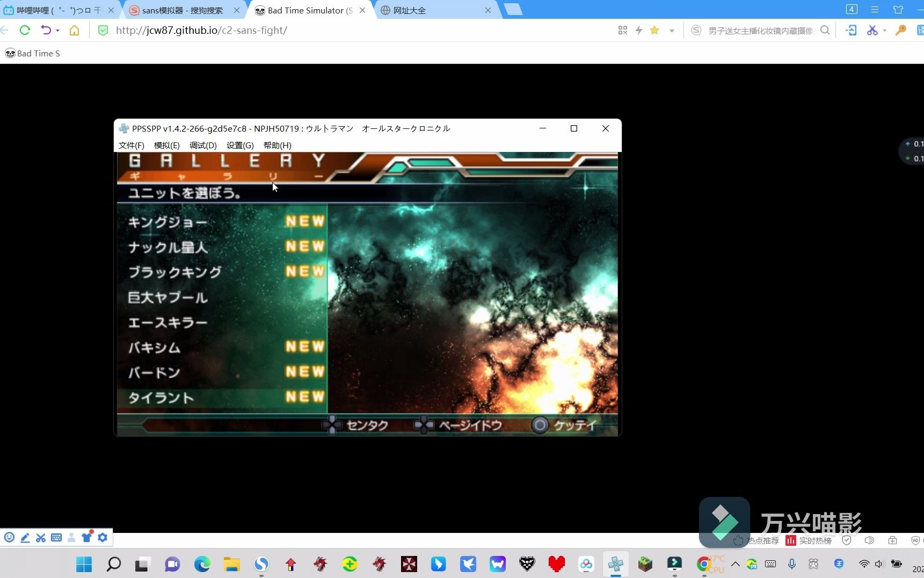Open the Minecraft grass block taskbar icon
Image resolution: width=924 pixels, height=578 pixels.
tap(645, 564)
